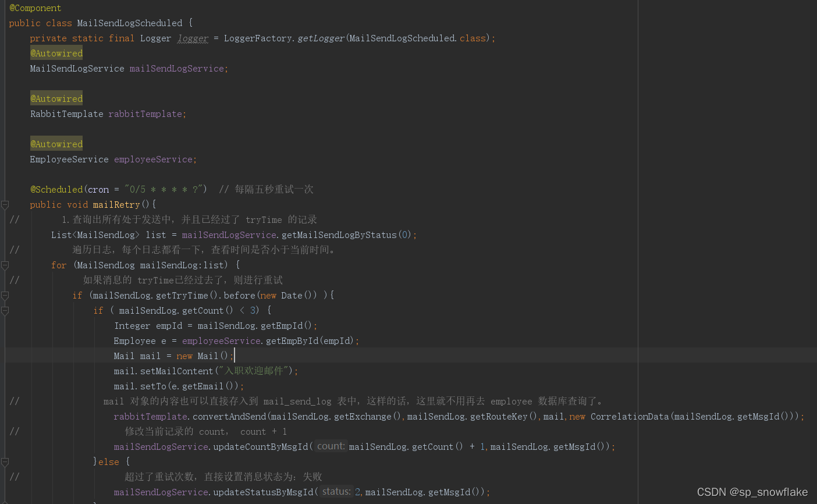The width and height of the screenshot is (817, 504).
Task: Click the MailSendLogScheduled class name in declaration
Action: click(x=130, y=23)
